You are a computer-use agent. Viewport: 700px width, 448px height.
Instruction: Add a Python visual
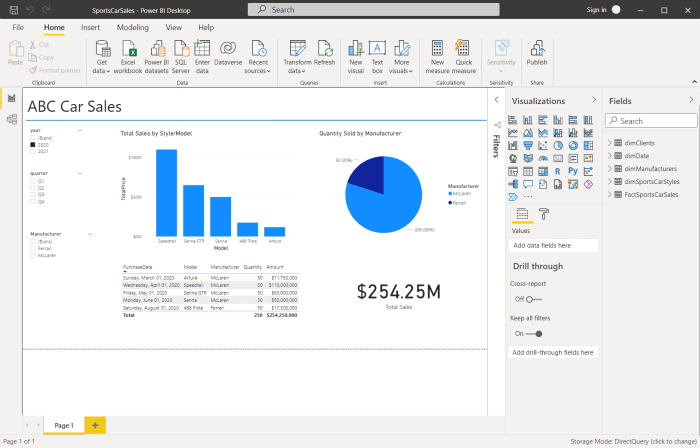(573, 171)
